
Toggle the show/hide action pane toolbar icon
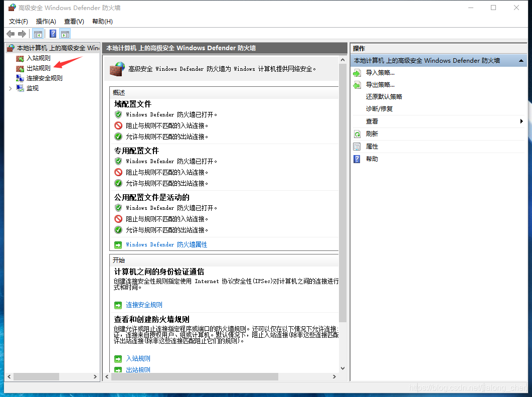tap(65, 34)
